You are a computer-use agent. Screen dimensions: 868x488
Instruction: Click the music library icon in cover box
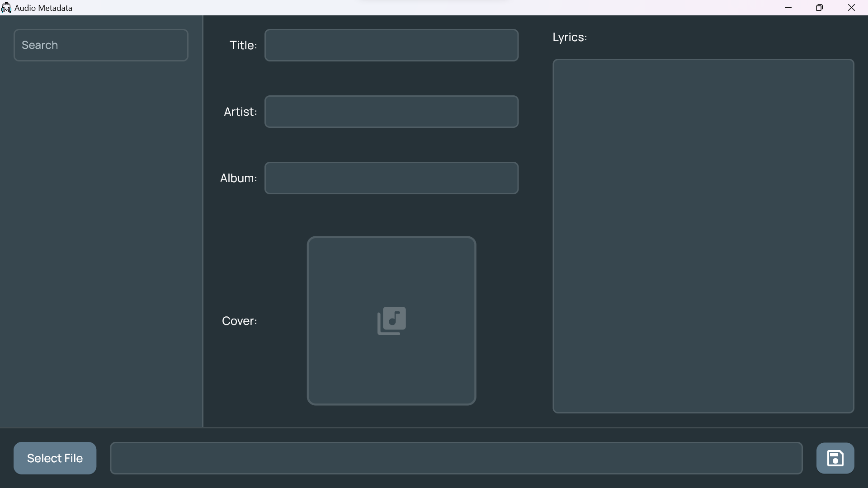(x=392, y=321)
